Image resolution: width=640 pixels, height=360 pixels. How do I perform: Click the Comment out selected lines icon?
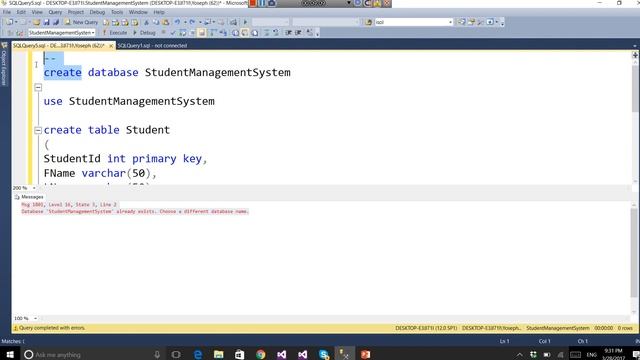[266, 33]
